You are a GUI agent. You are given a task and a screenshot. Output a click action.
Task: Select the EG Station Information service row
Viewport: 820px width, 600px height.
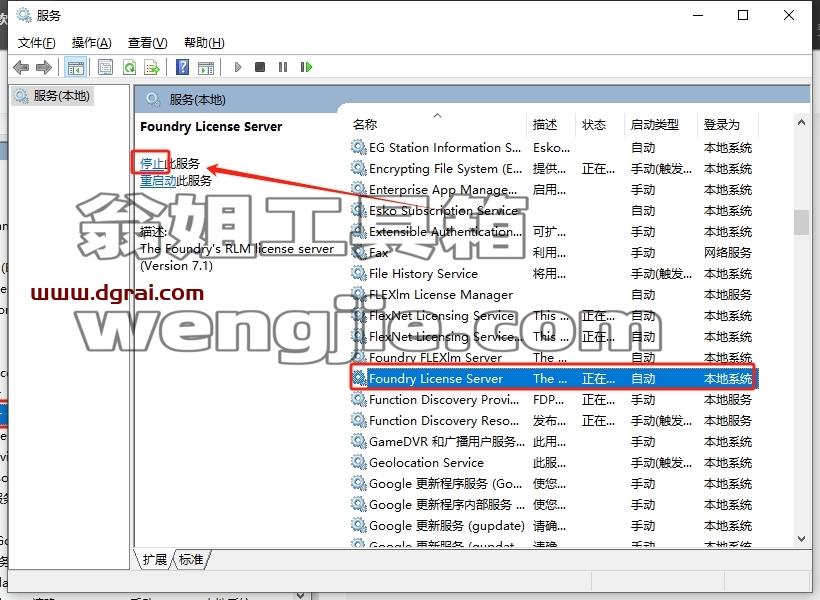click(554, 148)
